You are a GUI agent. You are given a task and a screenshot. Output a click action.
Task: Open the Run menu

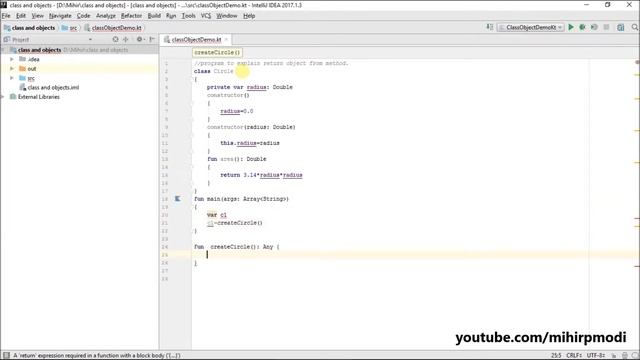(x=171, y=16)
